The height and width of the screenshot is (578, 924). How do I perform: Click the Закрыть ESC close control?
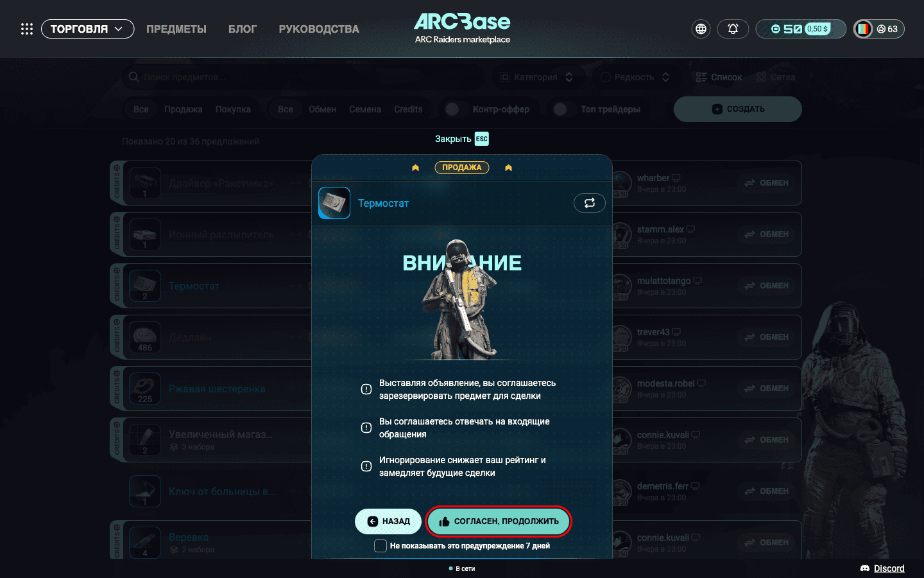coord(462,139)
